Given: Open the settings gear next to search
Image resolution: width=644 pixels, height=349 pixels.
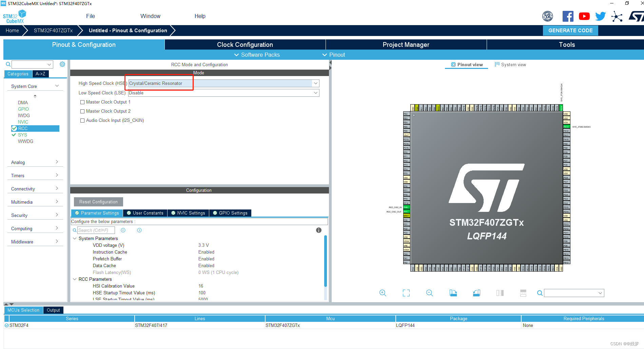Looking at the screenshot, I should pos(62,64).
